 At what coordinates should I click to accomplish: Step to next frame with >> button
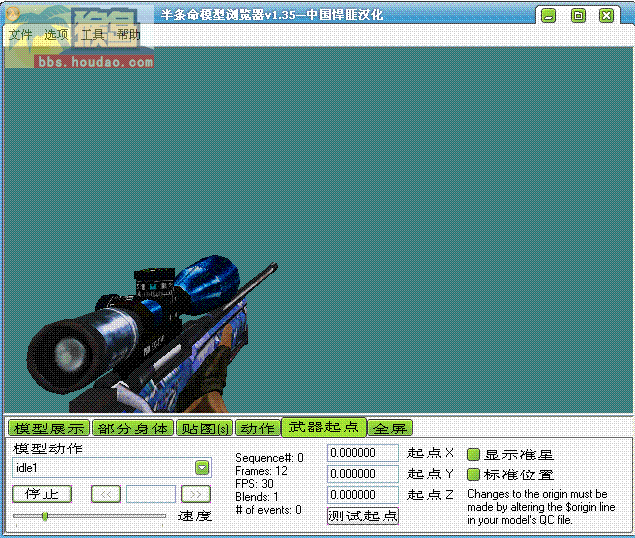pos(196,494)
